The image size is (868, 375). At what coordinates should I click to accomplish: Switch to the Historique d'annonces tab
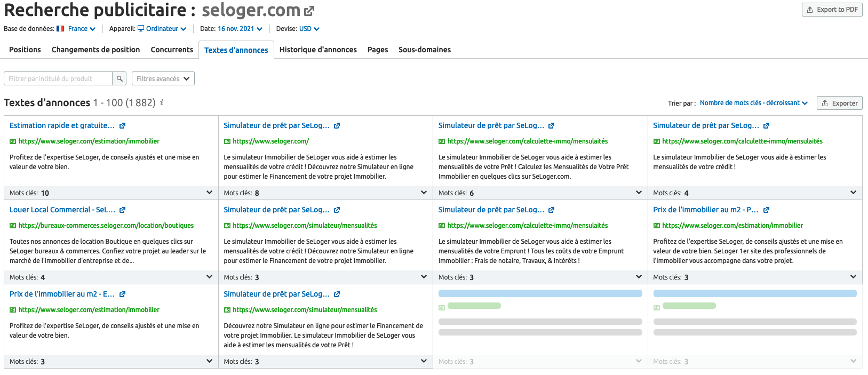click(318, 50)
